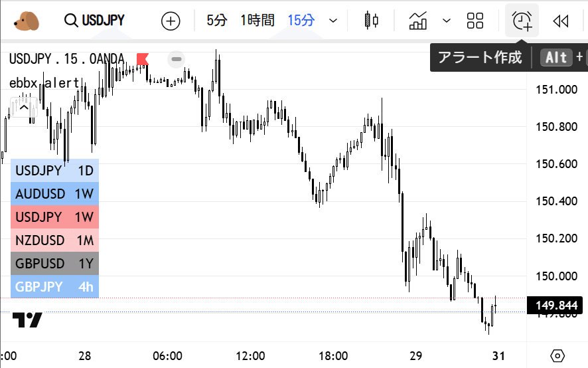Open the indicator templates grid icon
The width and height of the screenshot is (588, 368).
coord(475,21)
